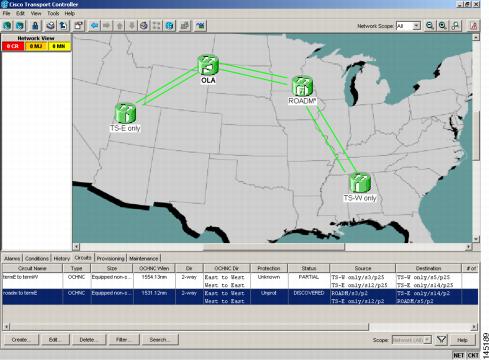This screenshot has width=489, height=360.
Task: Click the horizontal scrollbar under the map
Action: tap(274, 247)
